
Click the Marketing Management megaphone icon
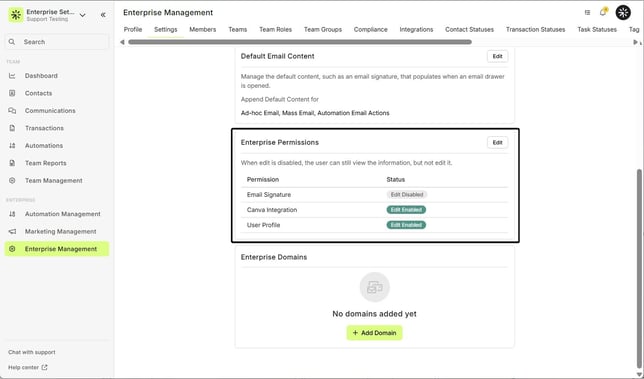(12, 232)
